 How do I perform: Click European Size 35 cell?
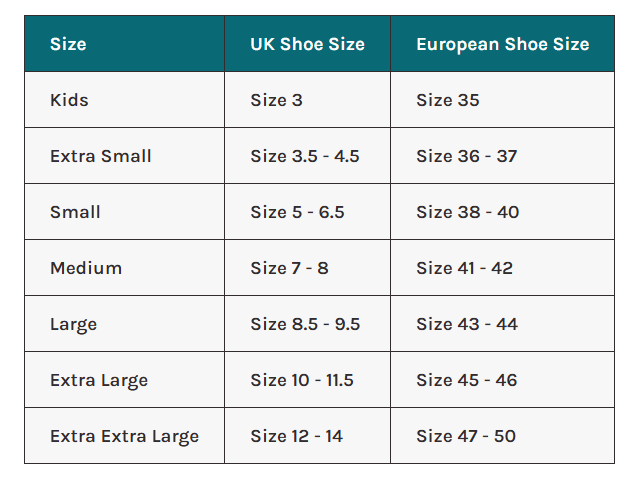point(448,100)
